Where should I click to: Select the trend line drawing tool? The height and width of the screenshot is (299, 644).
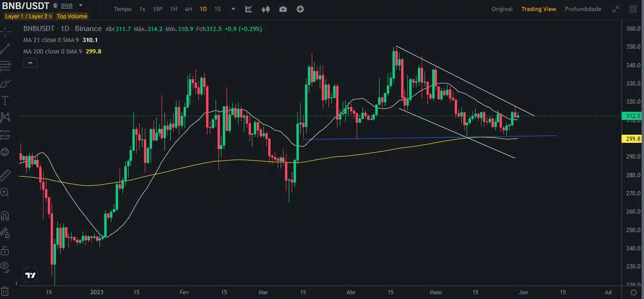click(x=5, y=48)
